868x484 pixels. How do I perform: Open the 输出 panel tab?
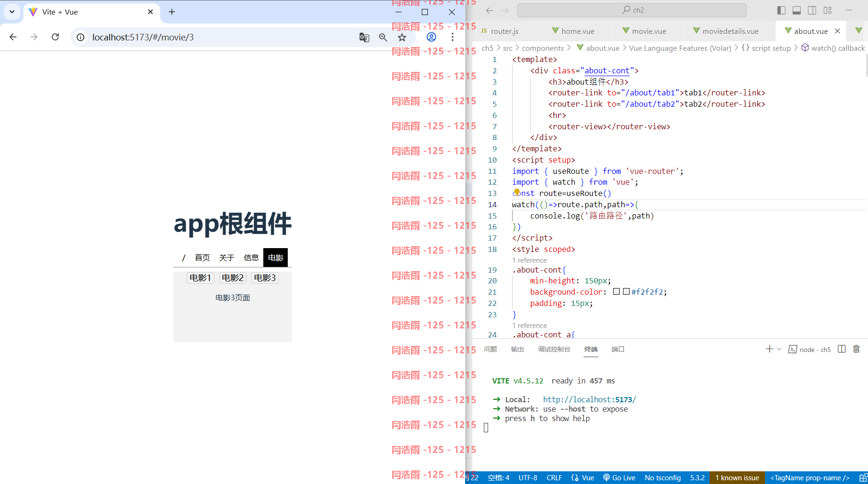pyautogui.click(x=517, y=349)
